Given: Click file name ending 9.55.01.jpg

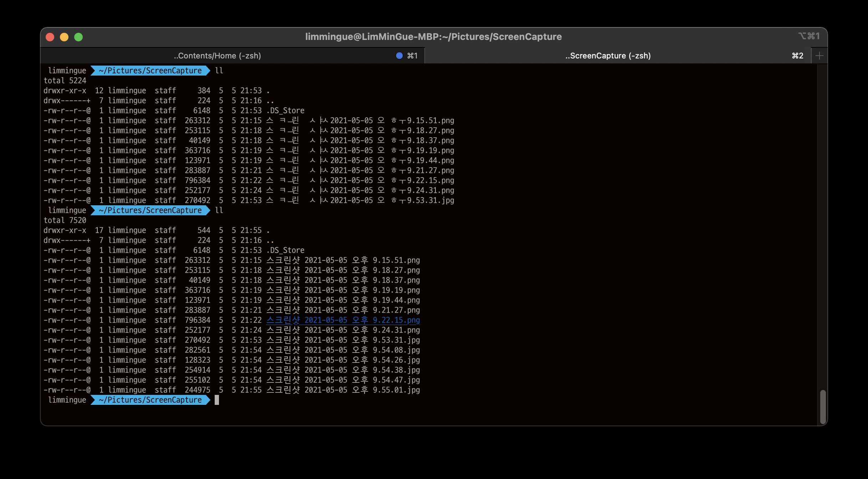Looking at the screenshot, I should (343, 390).
